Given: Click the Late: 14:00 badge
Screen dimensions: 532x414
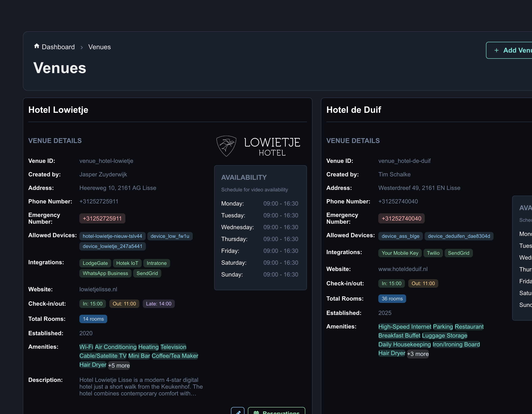Looking at the screenshot, I should 159,304.
